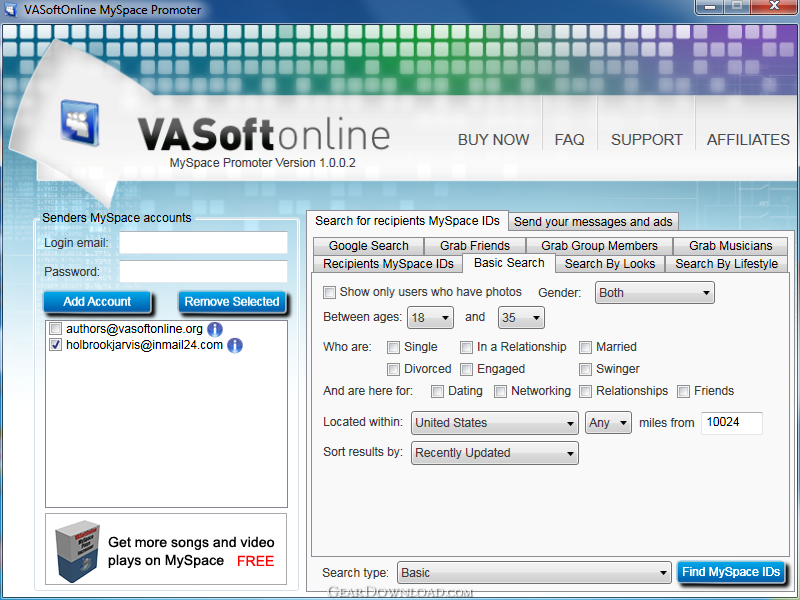Open the Grab Friends tab
Image resolution: width=800 pixels, height=600 pixels.
click(x=474, y=246)
